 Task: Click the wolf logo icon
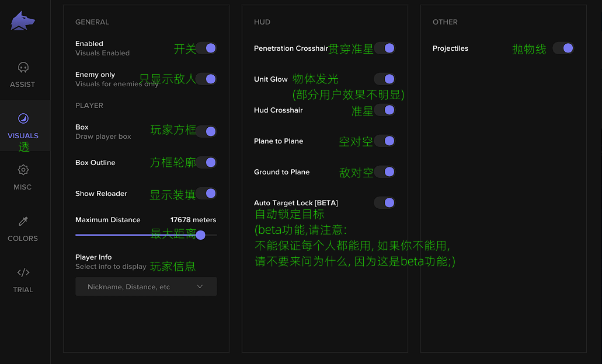point(23,22)
